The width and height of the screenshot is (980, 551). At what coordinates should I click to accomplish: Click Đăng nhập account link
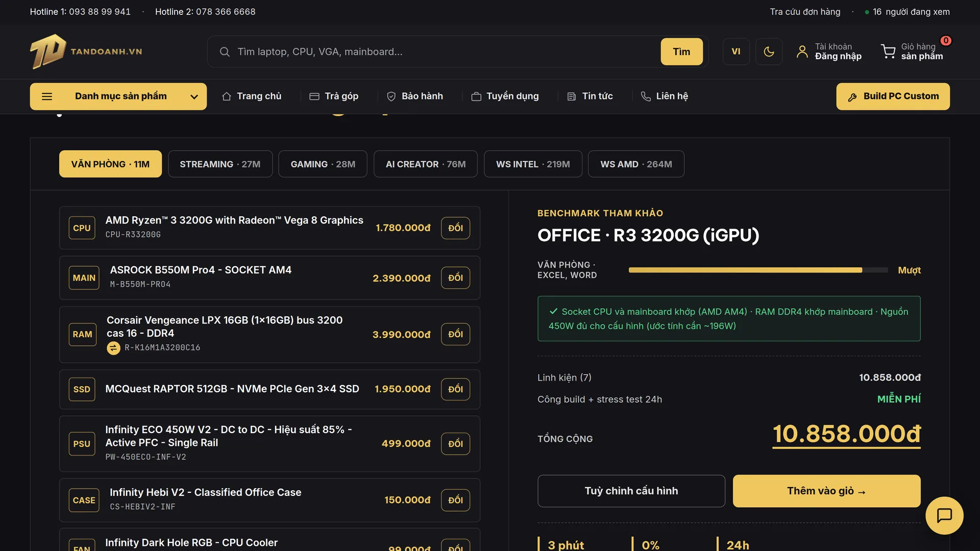838,56
